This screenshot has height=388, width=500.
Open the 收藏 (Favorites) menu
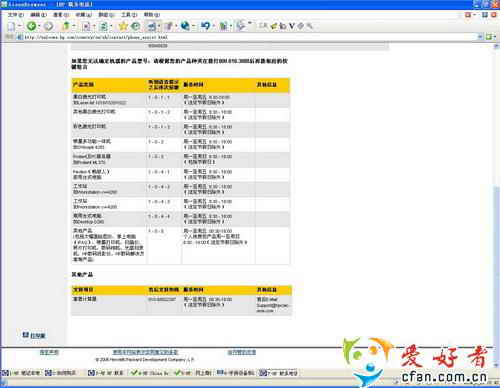[83, 15]
